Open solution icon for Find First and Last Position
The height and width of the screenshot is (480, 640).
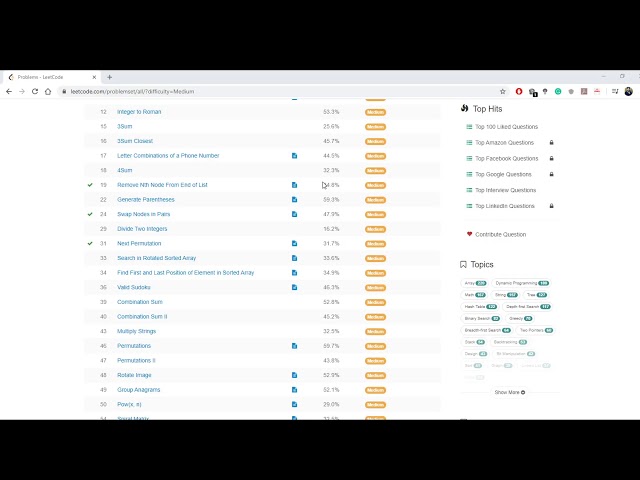point(294,273)
